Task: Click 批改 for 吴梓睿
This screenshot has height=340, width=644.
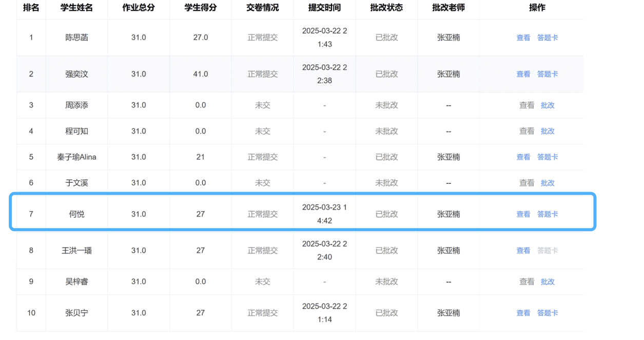Action: coord(548,282)
